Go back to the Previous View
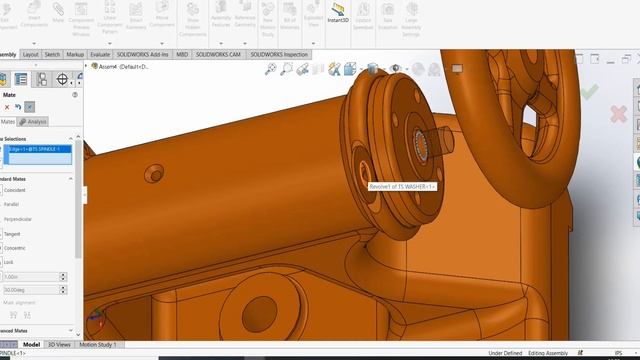640x360 pixels. click(x=302, y=69)
